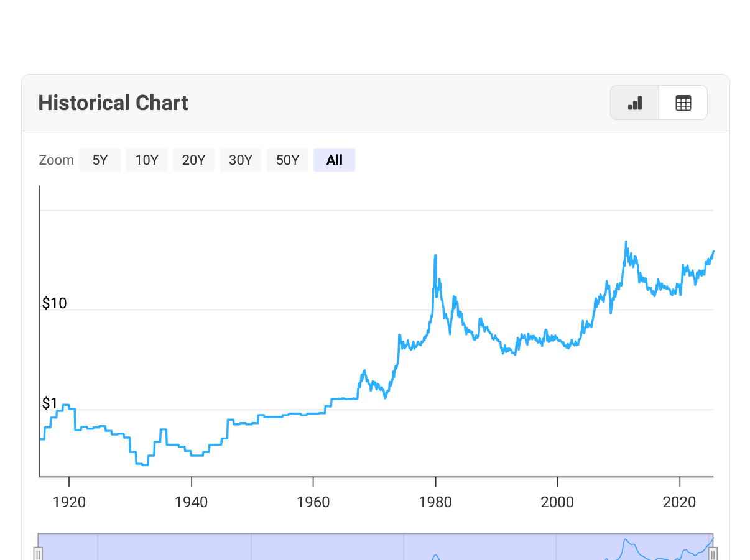Choose the 30Y zoom option
This screenshot has width=750, height=560.
pyautogui.click(x=241, y=160)
